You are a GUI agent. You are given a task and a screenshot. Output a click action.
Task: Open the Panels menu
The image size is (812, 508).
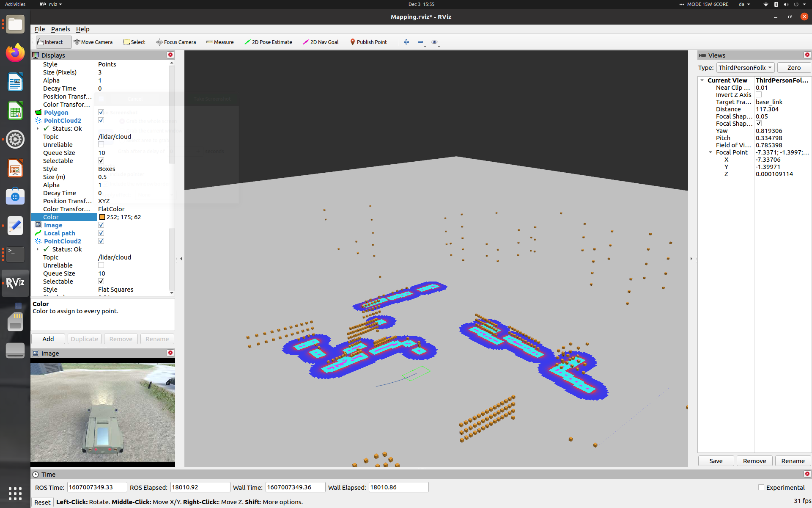pos(60,29)
